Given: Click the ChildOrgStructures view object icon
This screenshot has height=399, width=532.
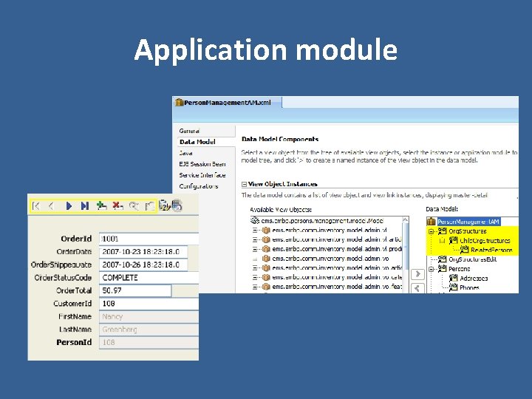Looking at the screenshot, I should [453, 241].
